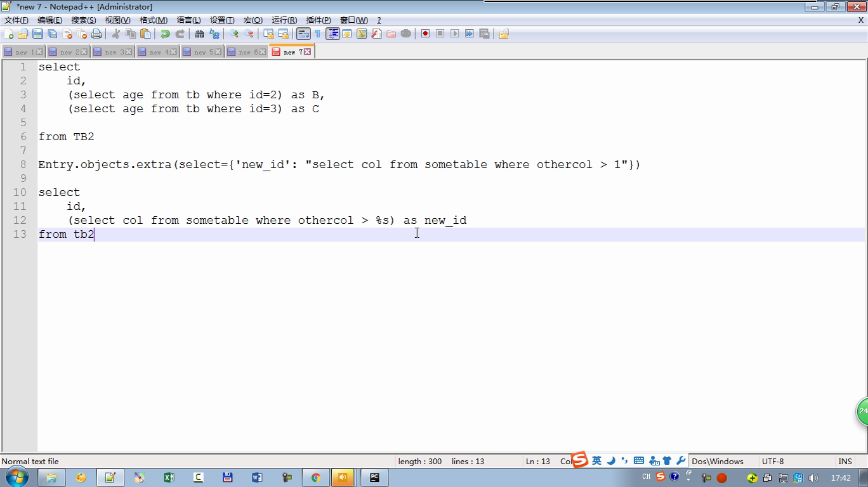Toggle the indent guide toolbar button
The height and width of the screenshot is (487, 868).
[x=332, y=34]
